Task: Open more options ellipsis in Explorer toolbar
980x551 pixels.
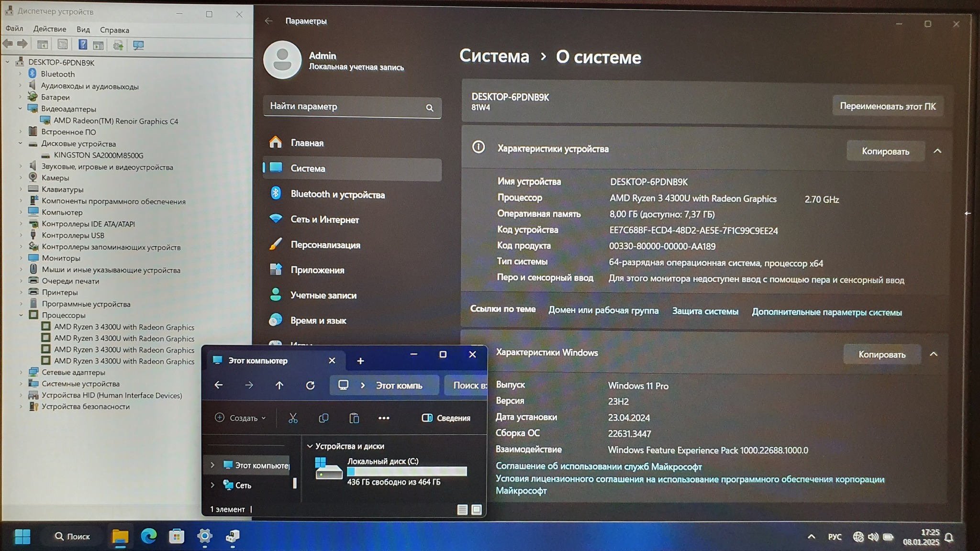Action: (x=384, y=419)
